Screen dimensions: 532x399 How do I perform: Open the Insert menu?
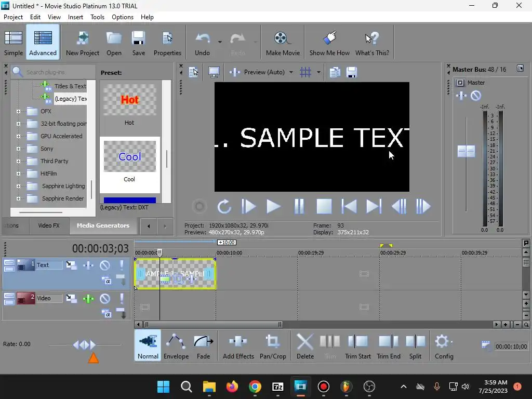point(75,17)
